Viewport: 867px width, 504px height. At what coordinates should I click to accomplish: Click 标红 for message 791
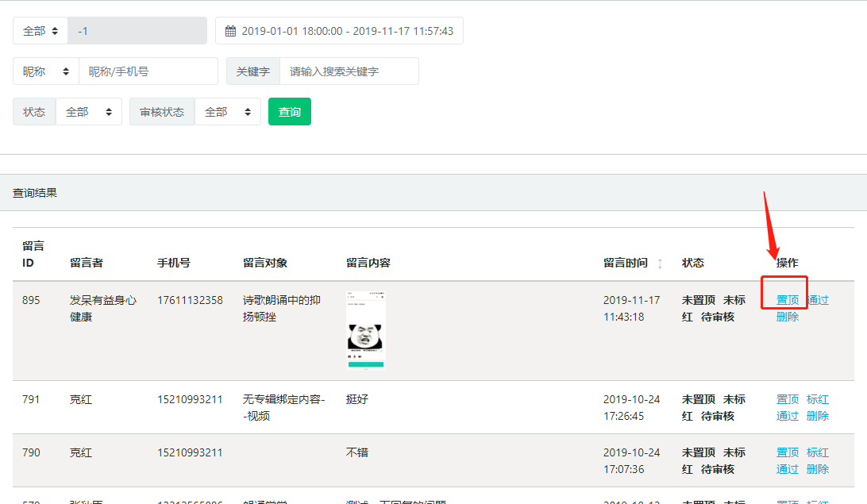(x=818, y=399)
